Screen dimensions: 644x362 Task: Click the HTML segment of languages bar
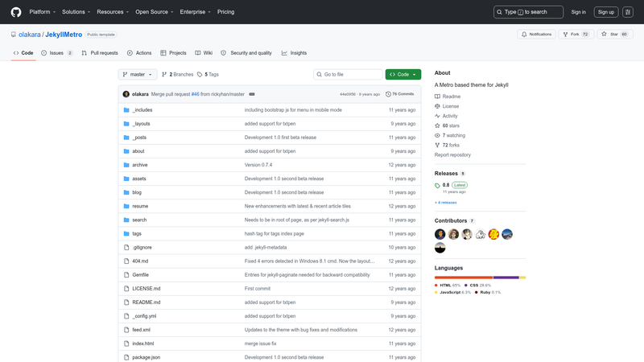[x=464, y=278]
